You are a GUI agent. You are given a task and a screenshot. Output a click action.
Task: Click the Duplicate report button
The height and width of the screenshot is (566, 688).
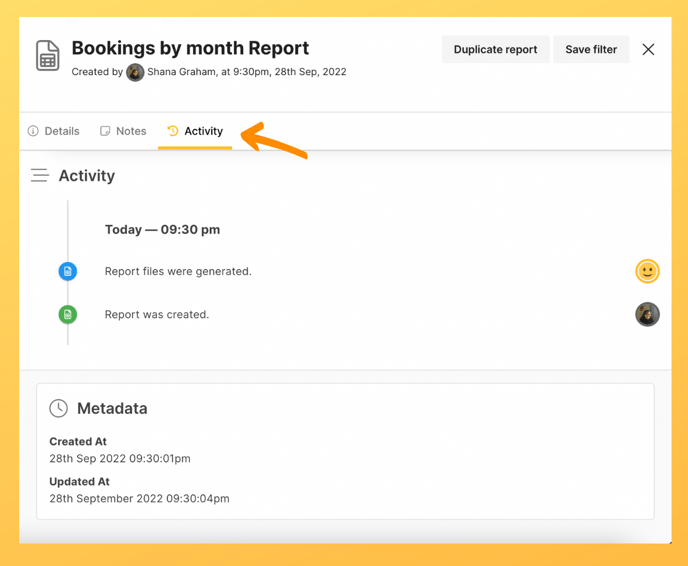[x=495, y=50]
